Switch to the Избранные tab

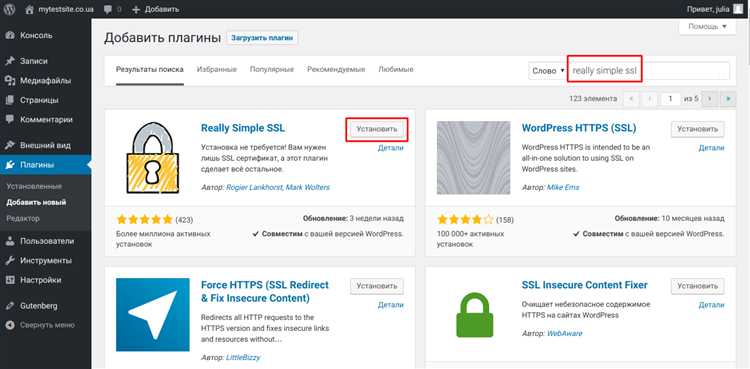click(217, 69)
